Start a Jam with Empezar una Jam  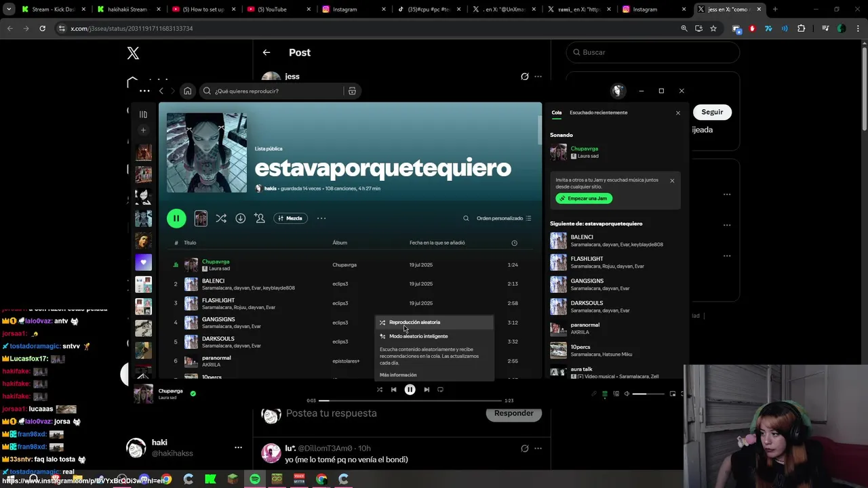coord(584,199)
